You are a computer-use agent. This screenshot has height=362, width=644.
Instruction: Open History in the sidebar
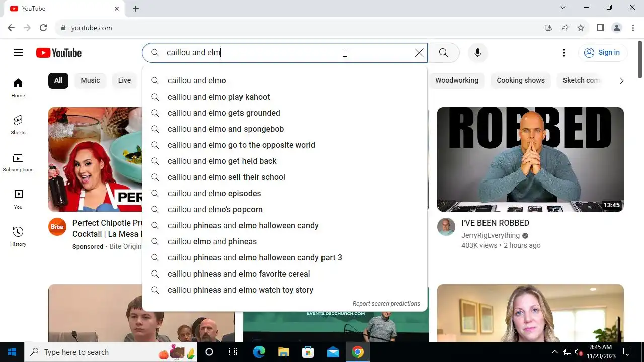[18, 237]
